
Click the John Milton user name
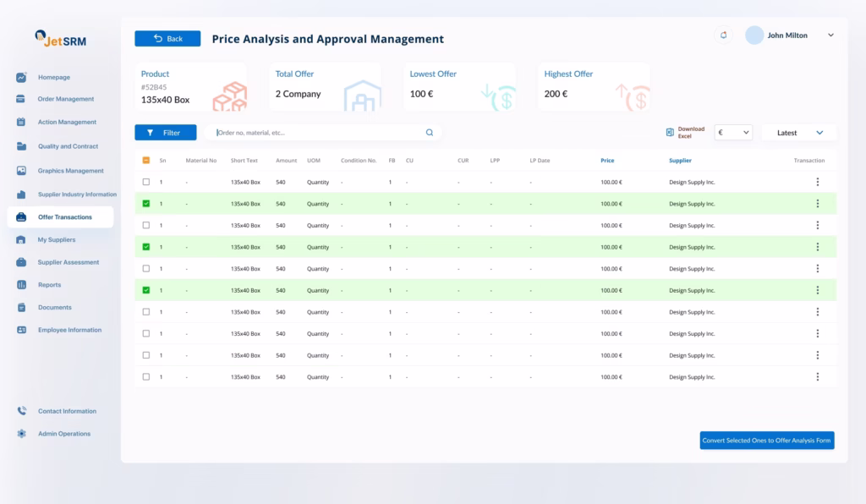[787, 36]
